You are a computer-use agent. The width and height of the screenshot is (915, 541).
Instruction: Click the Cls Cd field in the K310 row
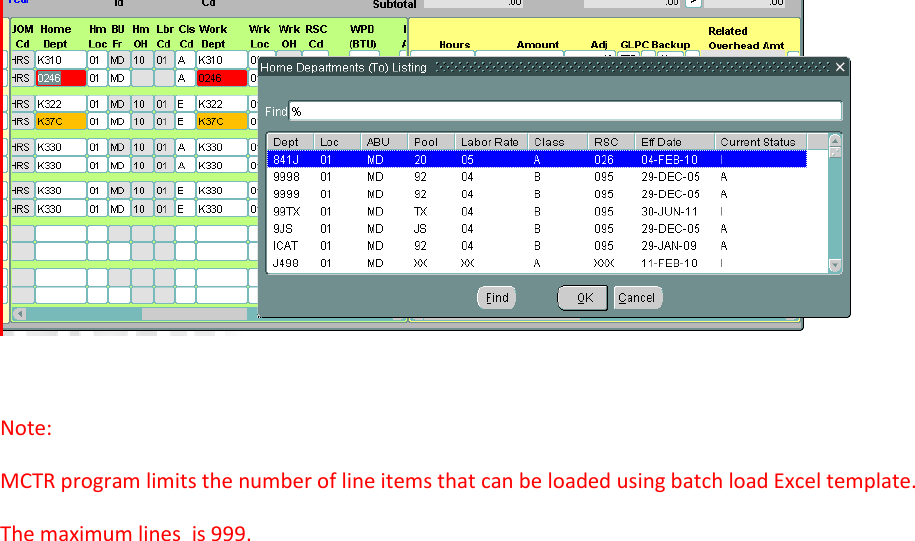click(185, 60)
